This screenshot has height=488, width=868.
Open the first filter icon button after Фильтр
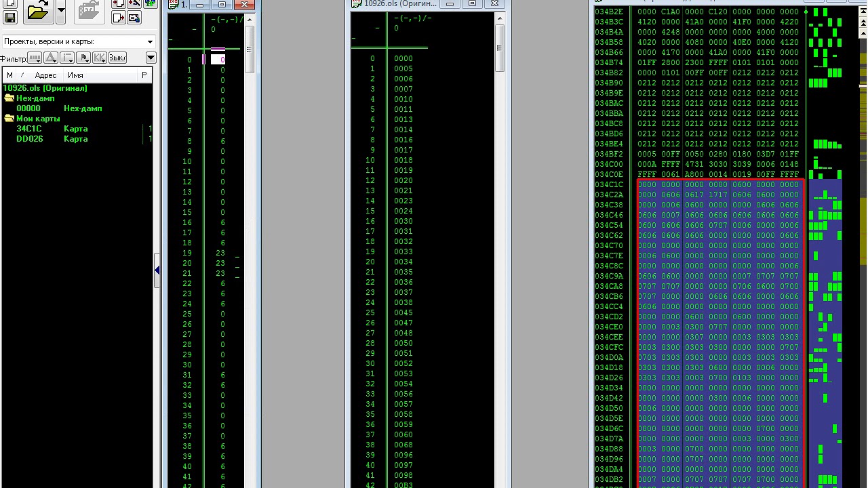coord(35,58)
